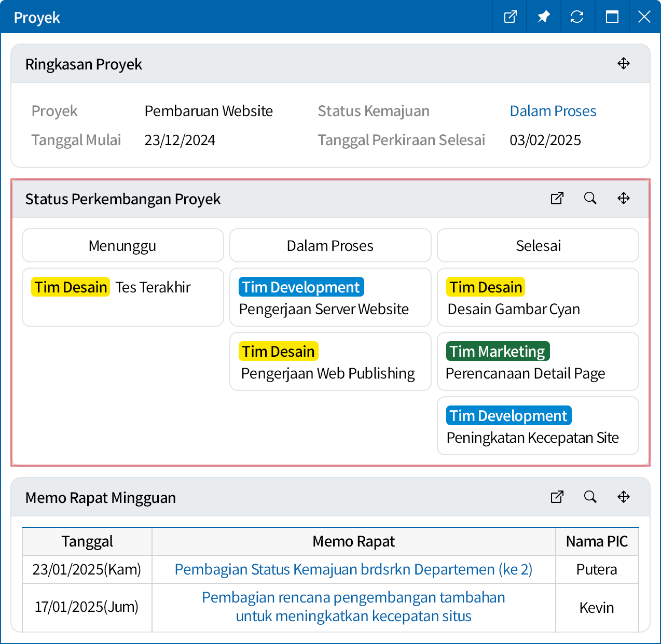Click move handle of Memo Rapat Mingguan
This screenshot has width=661, height=644.
(x=624, y=497)
